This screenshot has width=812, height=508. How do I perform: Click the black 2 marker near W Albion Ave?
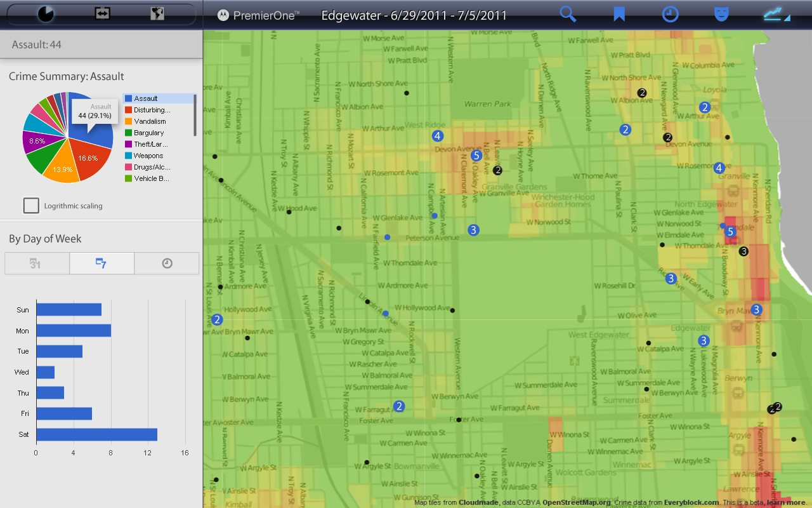coord(642,93)
